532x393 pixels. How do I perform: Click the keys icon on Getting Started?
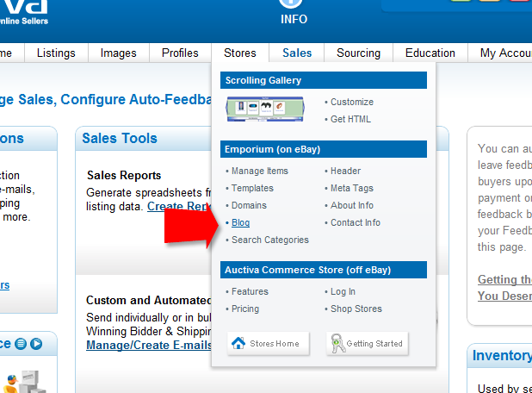337,343
